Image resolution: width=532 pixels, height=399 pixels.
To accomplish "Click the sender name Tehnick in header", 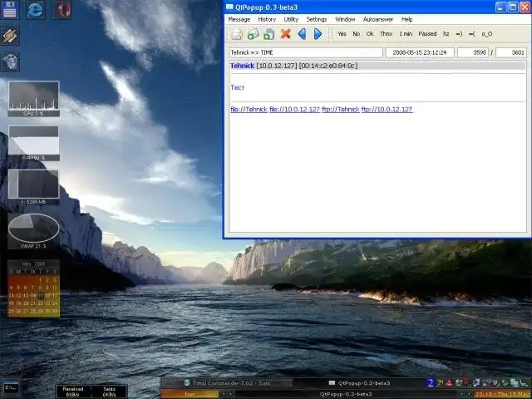I will (x=242, y=66).
